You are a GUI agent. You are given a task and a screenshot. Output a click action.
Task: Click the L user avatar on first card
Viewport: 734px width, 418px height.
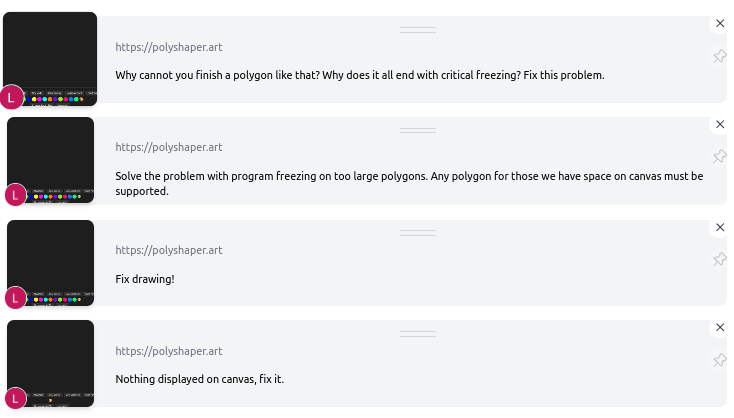coord(11,97)
